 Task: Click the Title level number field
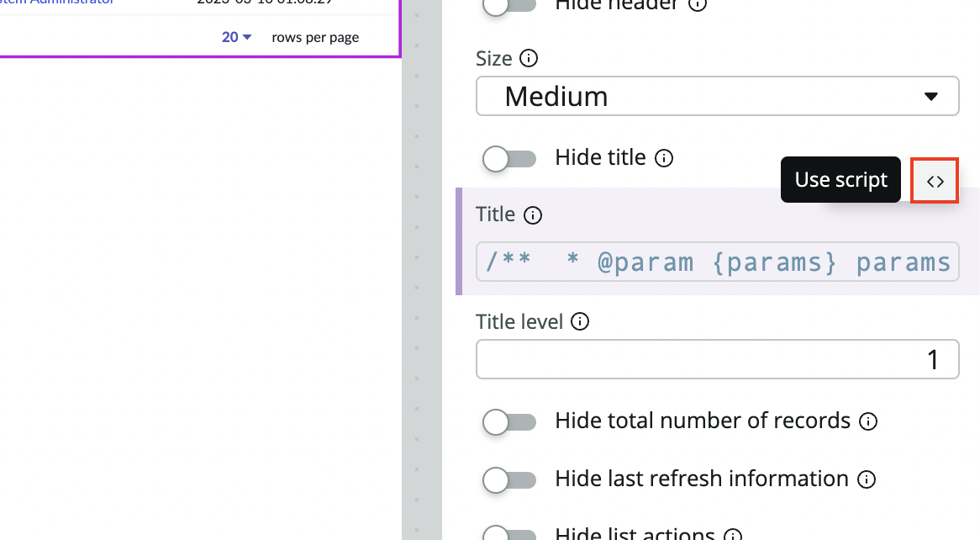tap(717, 360)
